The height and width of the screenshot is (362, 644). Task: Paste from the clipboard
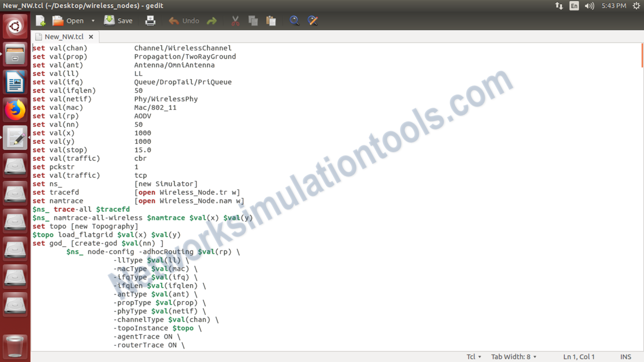pos(271,20)
